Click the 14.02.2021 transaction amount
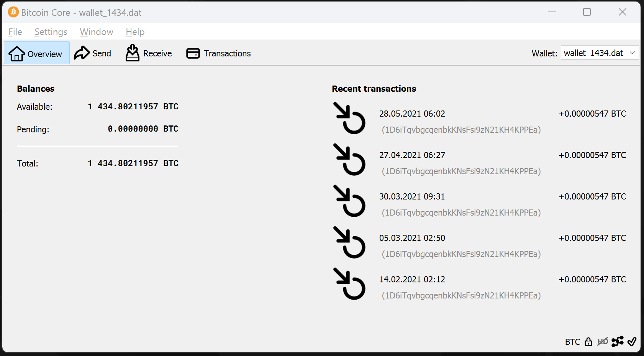The width and height of the screenshot is (644, 356). [x=592, y=279]
